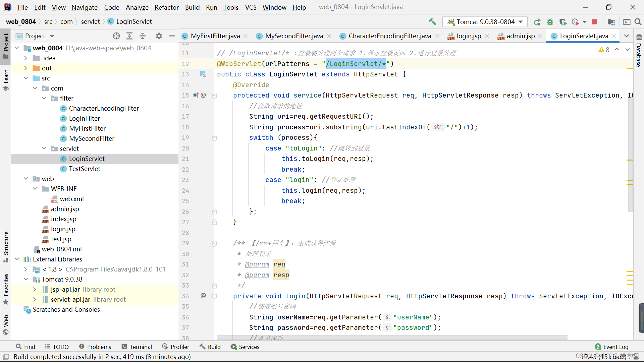Toggle line 15 breakpoint gutter icon

click(196, 96)
